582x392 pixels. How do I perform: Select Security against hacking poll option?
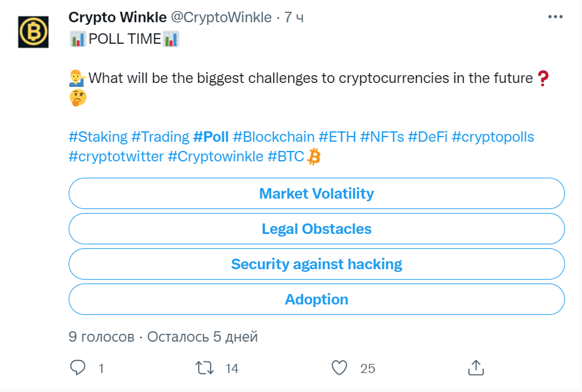pyautogui.click(x=317, y=264)
